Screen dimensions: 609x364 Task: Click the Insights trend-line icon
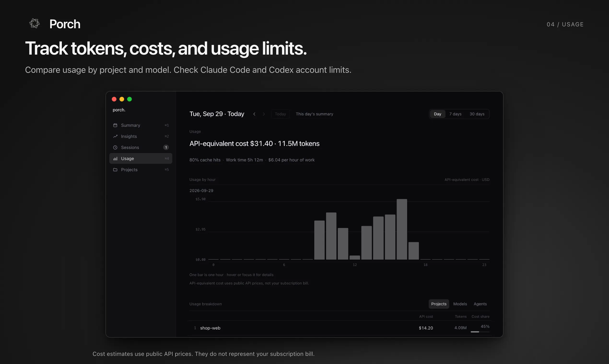[x=115, y=136]
